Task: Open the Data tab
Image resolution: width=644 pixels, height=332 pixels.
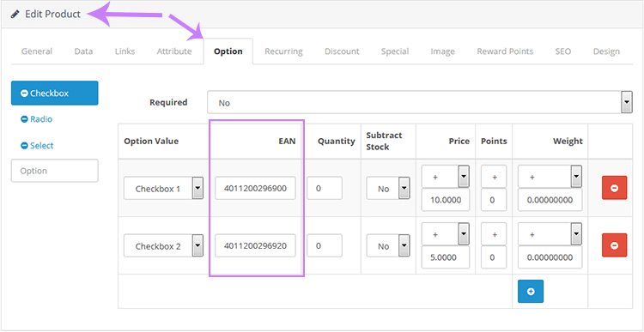Action: (83, 51)
